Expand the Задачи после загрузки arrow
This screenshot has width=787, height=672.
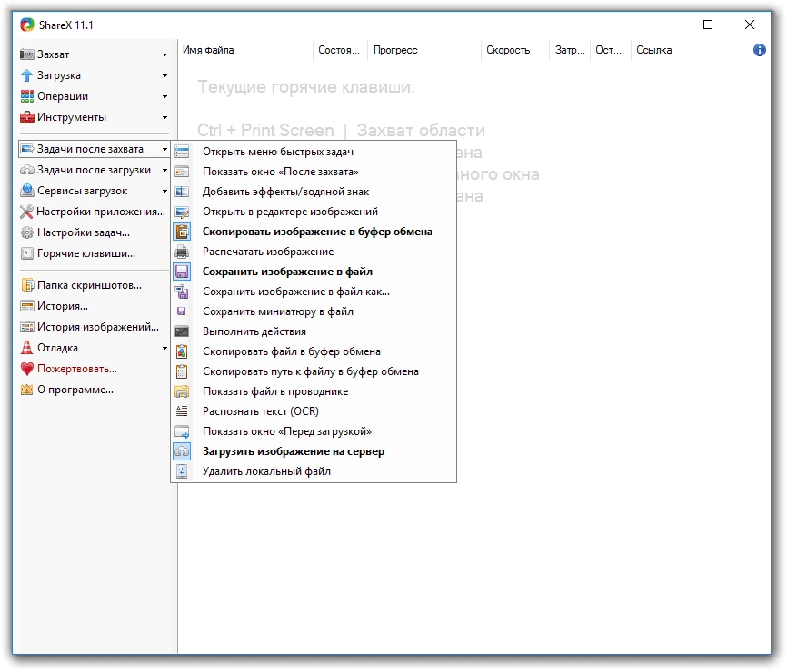click(164, 171)
